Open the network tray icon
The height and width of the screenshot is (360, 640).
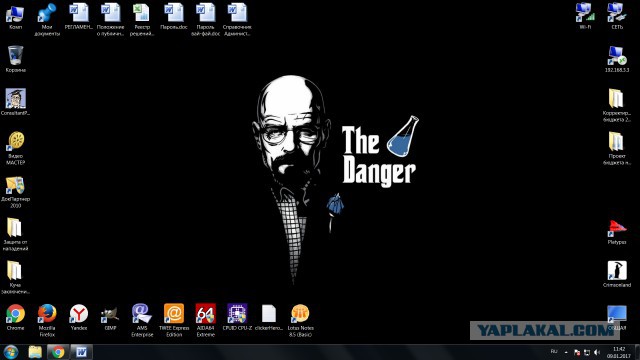(587, 352)
